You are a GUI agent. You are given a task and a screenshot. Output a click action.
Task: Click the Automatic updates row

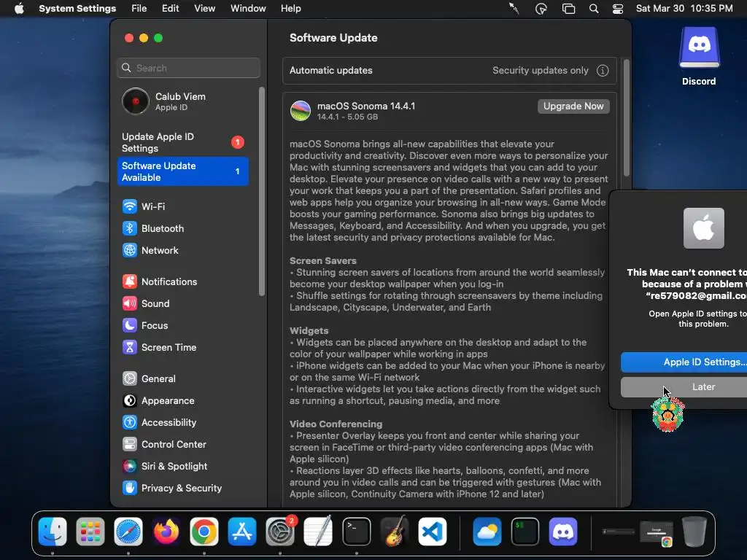click(x=449, y=71)
